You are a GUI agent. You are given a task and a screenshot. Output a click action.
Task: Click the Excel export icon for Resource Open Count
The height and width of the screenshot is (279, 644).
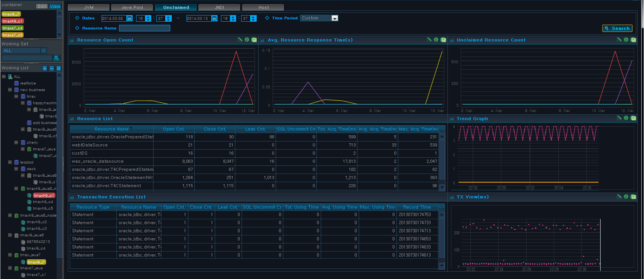pos(254,40)
